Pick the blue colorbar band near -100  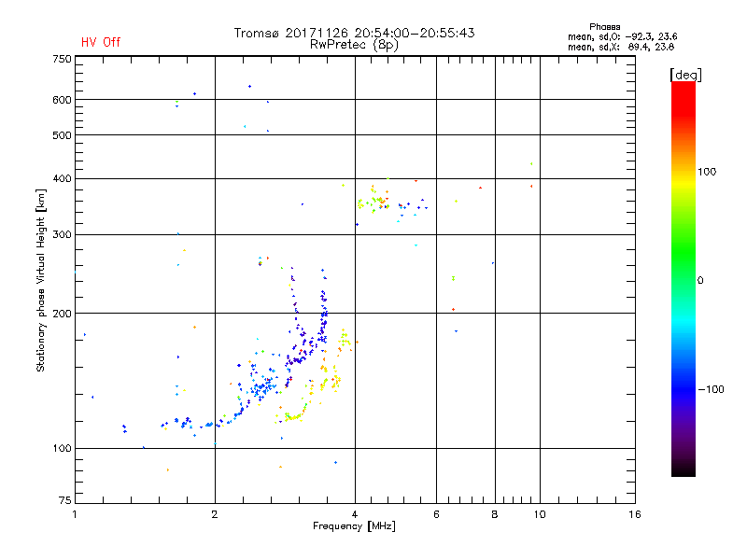683,387
